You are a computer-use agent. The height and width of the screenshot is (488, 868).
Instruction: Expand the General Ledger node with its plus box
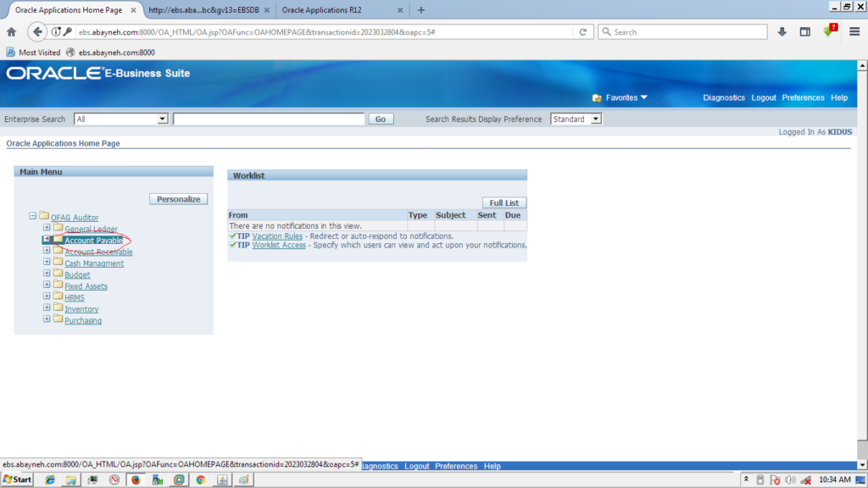click(x=47, y=227)
